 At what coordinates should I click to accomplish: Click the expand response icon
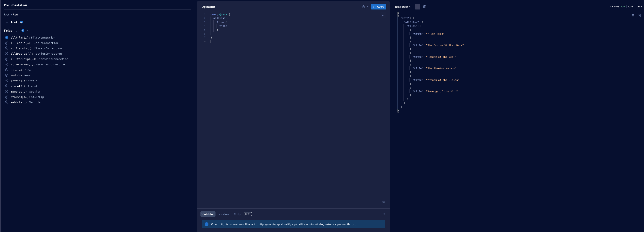coord(639,15)
